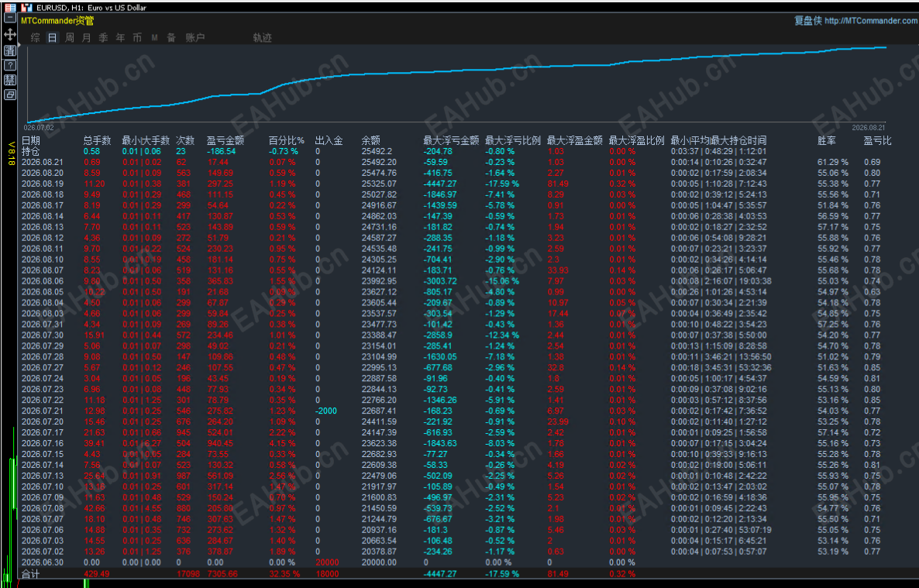This screenshot has height=588, width=919.
Task: Click the 胜率 column header
Action: tap(826, 140)
